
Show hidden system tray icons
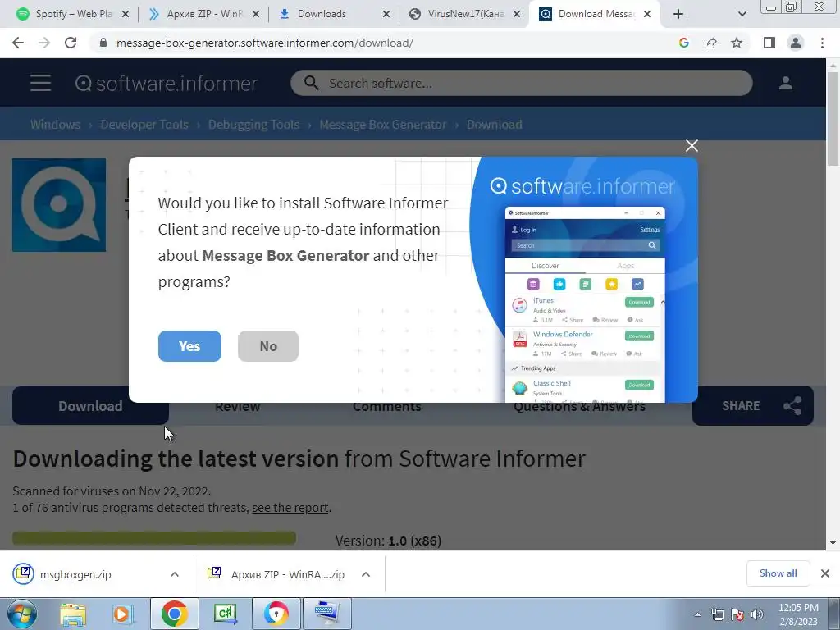[x=697, y=614]
